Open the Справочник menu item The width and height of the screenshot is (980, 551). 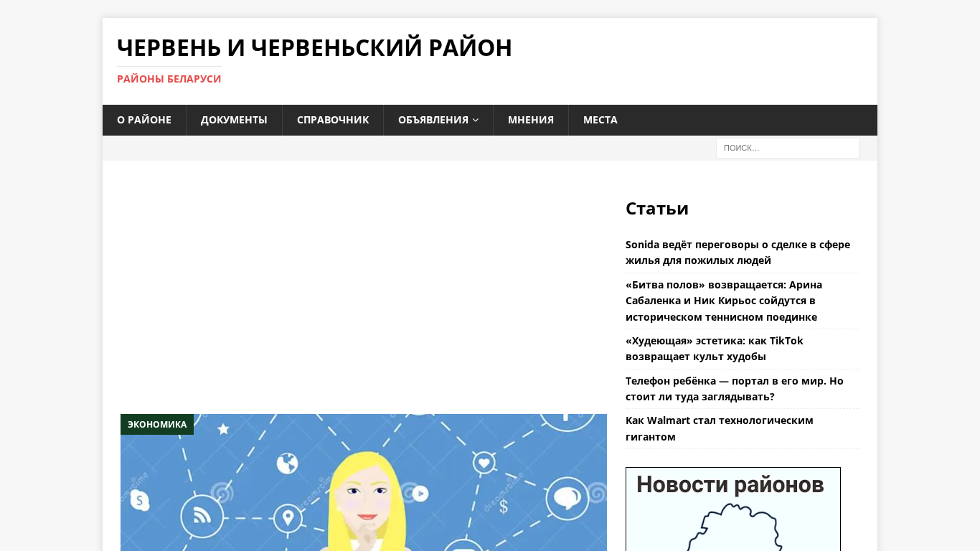pos(333,120)
